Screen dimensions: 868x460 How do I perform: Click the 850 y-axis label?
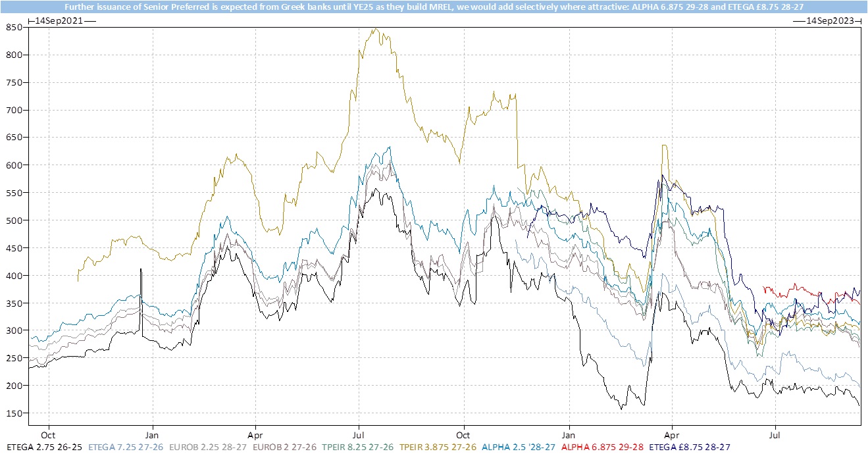coord(15,28)
